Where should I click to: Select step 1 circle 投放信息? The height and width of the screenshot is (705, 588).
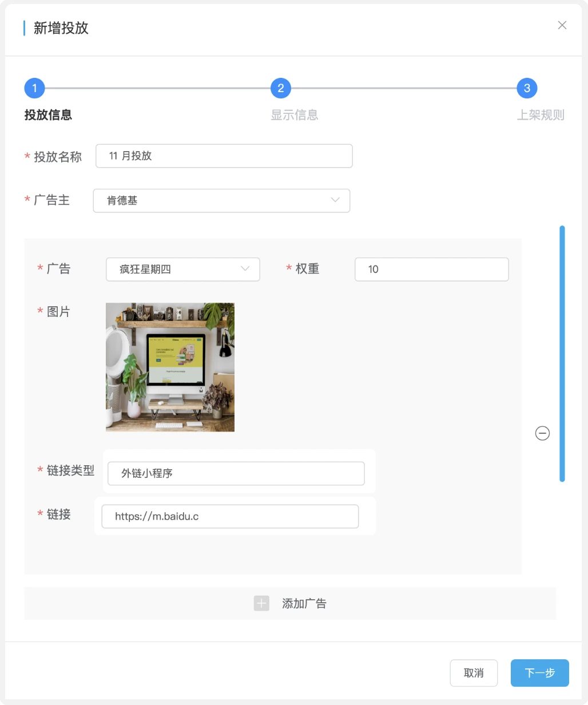click(34, 88)
